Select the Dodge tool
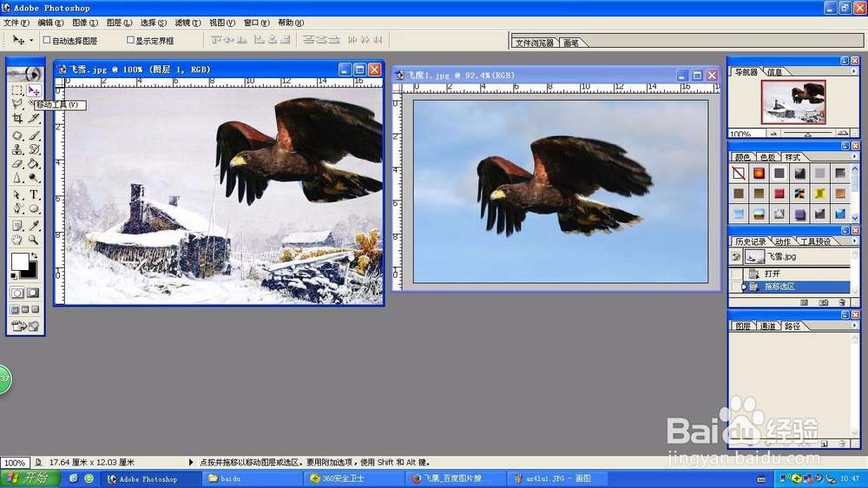The width and height of the screenshot is (868, 488). (x=34, y=178)
